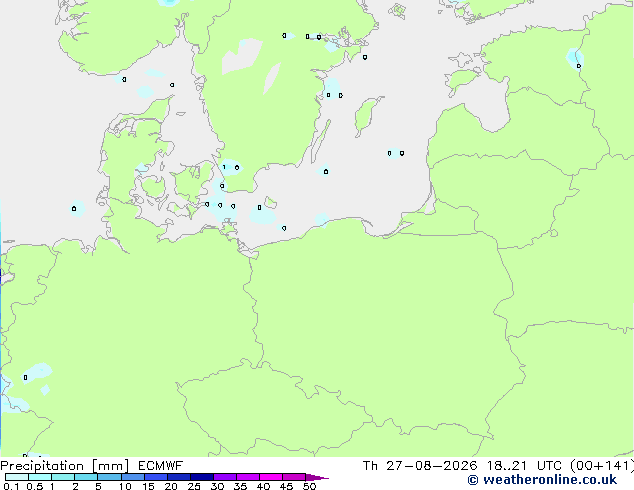This screenshot has height=490, width=634.
Task: Click Gotland island in the Baltic Sea
Action: tap(365, 114)
